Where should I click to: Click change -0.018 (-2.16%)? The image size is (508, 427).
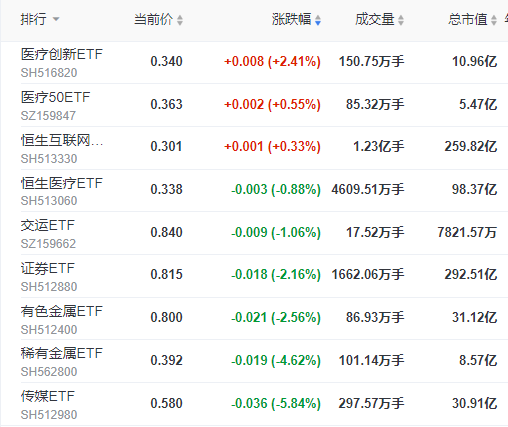[276, 274]
